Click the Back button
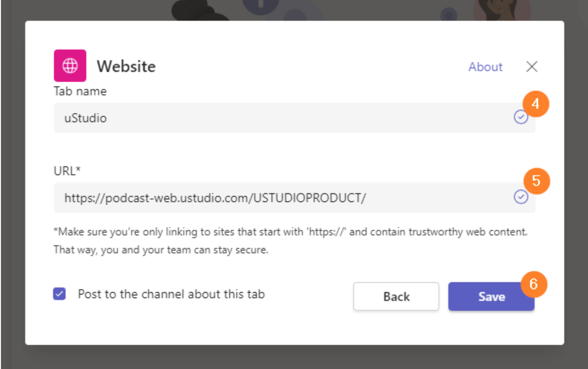Screen dimensions: 588x369 coord(396,297)
